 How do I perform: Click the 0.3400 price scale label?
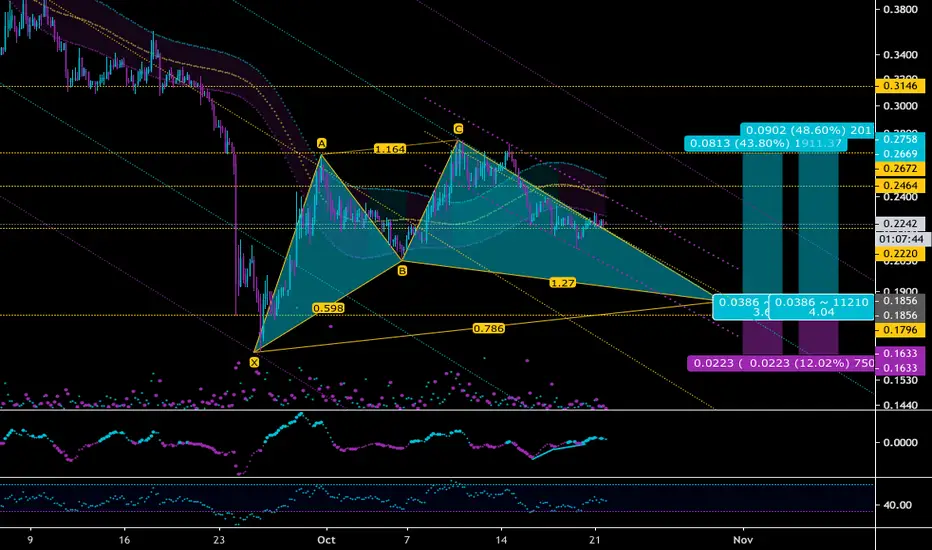click(900, 55)
